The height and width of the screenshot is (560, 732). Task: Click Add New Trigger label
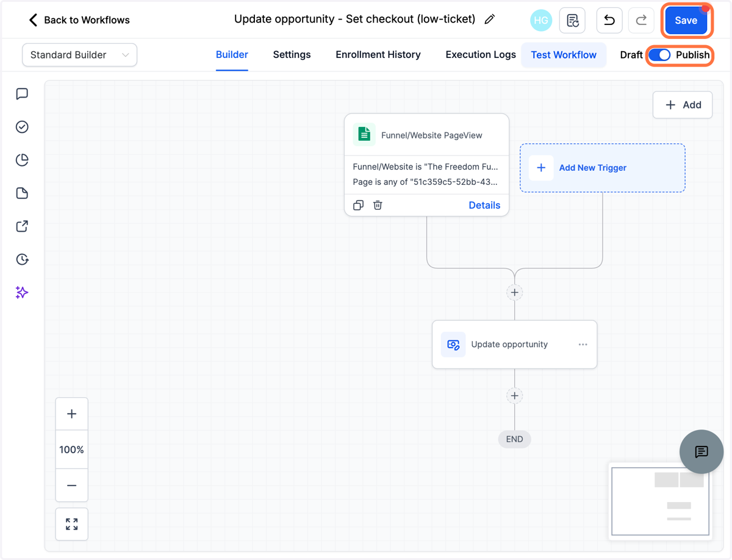point(593,168)
